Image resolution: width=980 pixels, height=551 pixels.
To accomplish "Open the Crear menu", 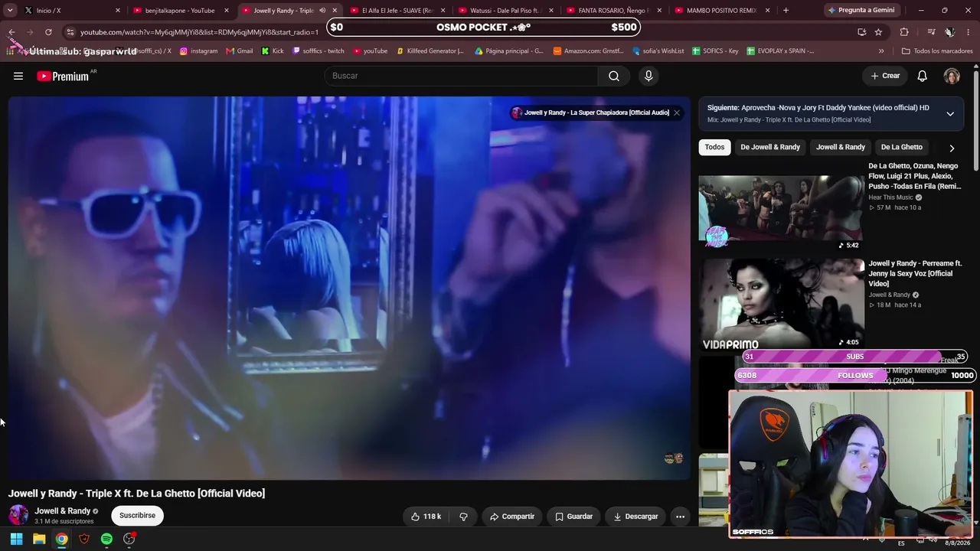I will [x=885, y=76].
